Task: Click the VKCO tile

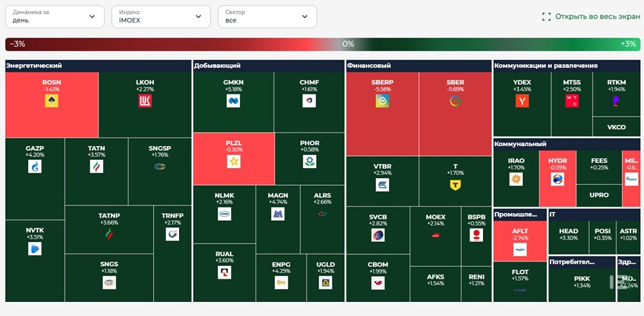Action: click(x=616, y=127)
